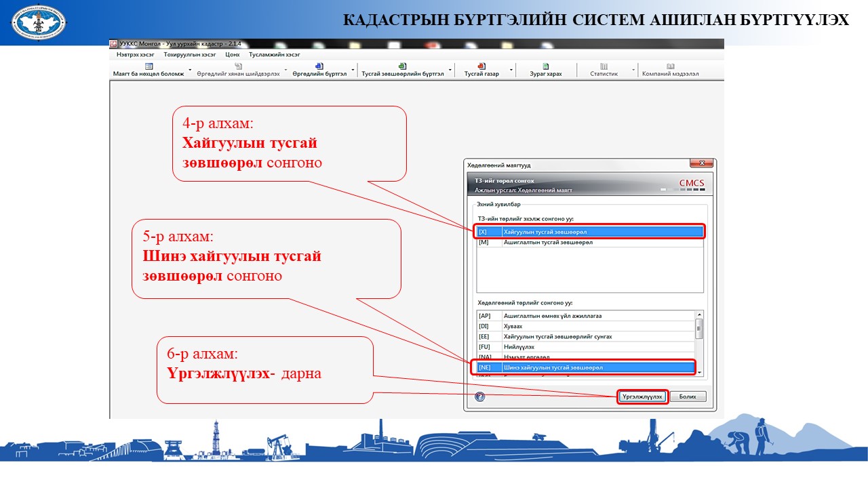Click the Тусгай зөвшөөрлийн бүртгэл icon

[402, 66]
